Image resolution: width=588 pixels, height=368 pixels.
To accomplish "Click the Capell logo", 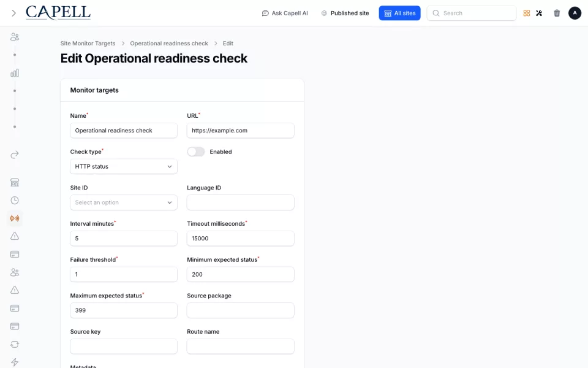I will pos(58,13).
